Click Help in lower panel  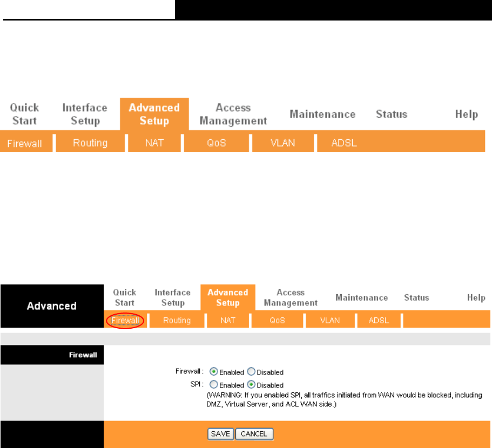[x=476, y=297]
